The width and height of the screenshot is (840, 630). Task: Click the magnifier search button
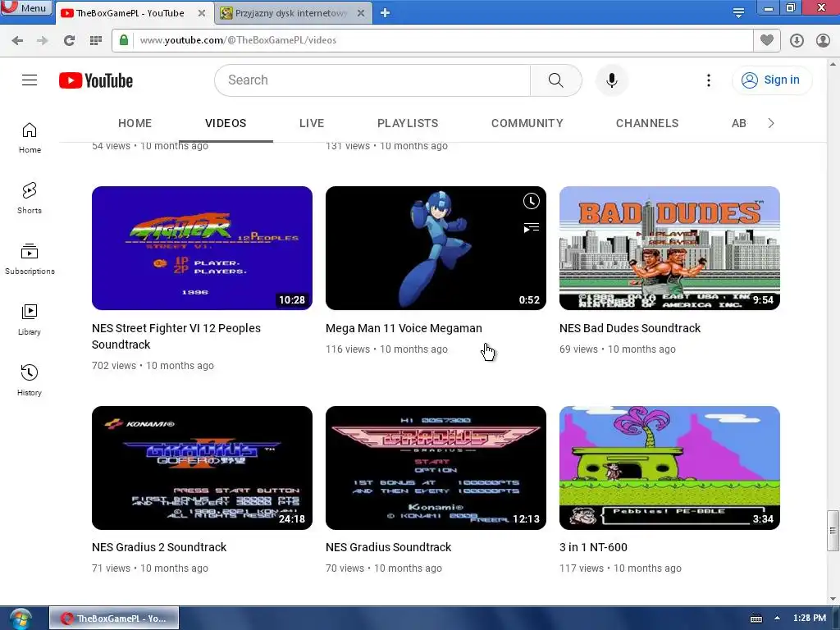tap(555, 80)
